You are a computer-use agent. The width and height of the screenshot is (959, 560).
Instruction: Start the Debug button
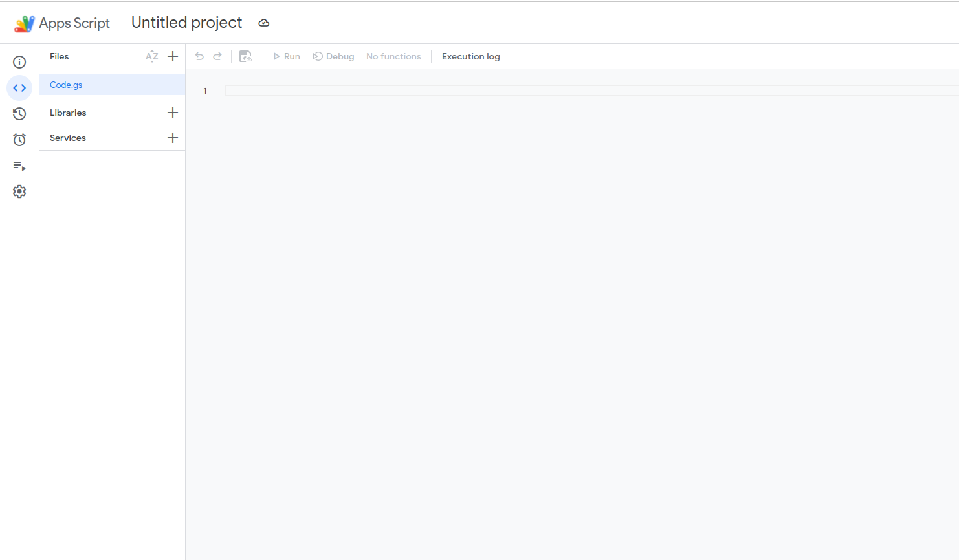tap(334, 56)
